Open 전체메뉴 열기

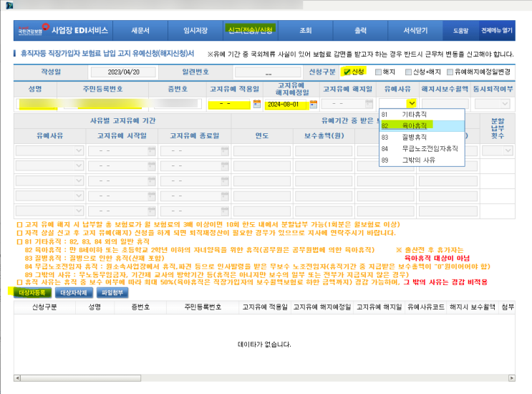(497, 31)
